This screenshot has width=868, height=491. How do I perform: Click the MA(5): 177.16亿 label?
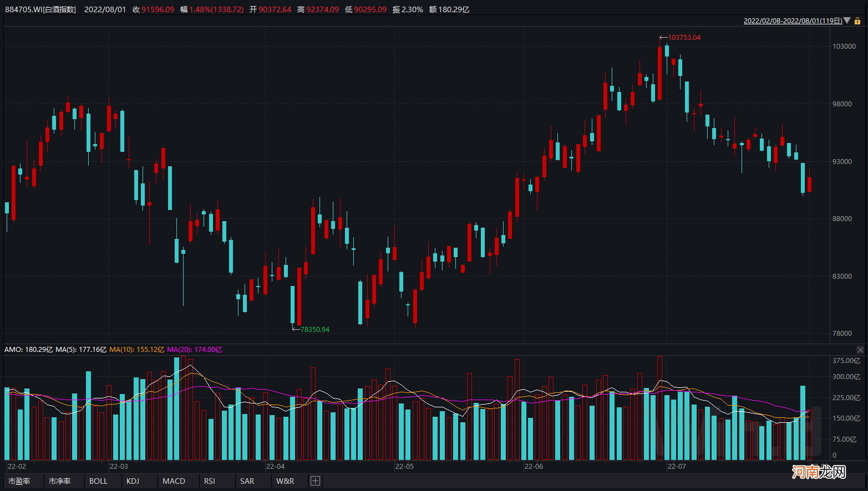[81, 350]
